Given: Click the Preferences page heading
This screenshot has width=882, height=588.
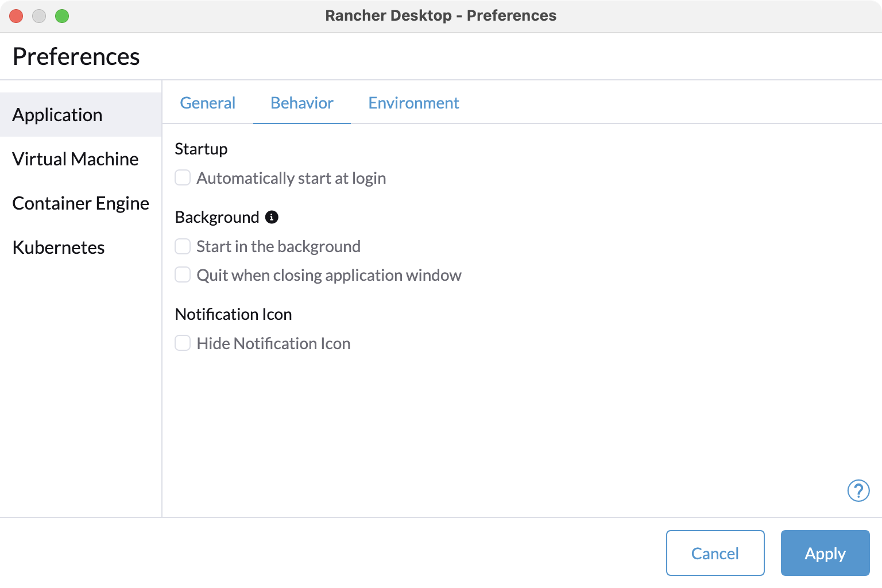Looking at the screenshot, I should (x=76, y=56).
